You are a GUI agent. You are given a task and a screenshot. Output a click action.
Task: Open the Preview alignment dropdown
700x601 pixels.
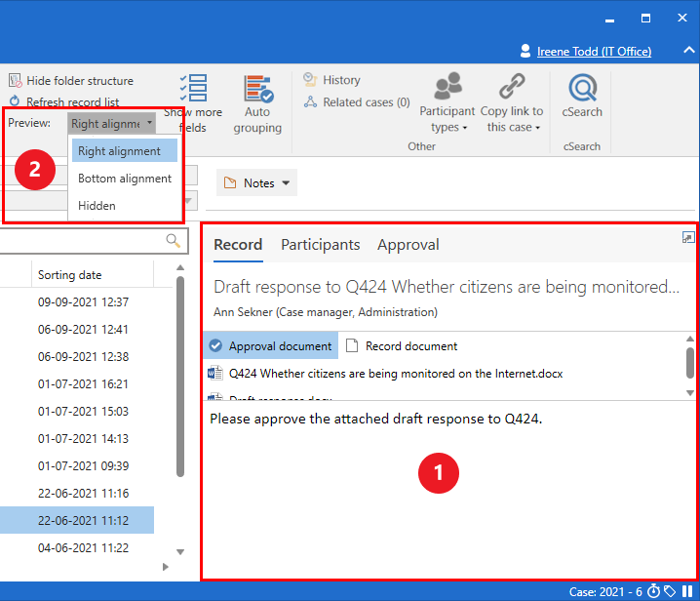pos(111,123)
